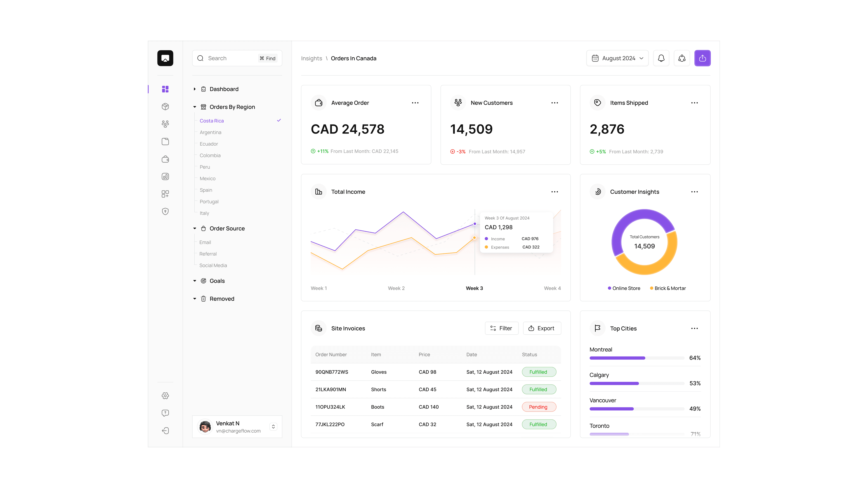Screen dimensions: 868x488
Task: Open the shield location sidebar icon
Action: coord(165,211)
